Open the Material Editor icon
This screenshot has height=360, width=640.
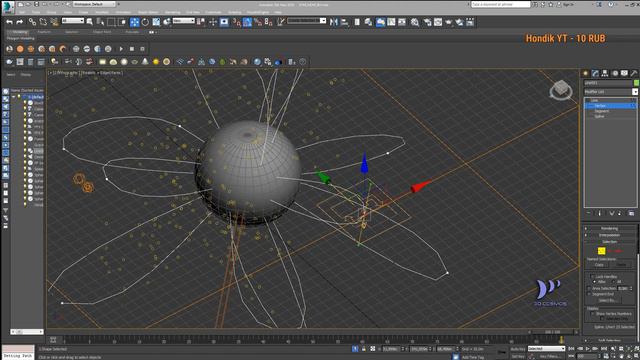click(x=415, y=22)
